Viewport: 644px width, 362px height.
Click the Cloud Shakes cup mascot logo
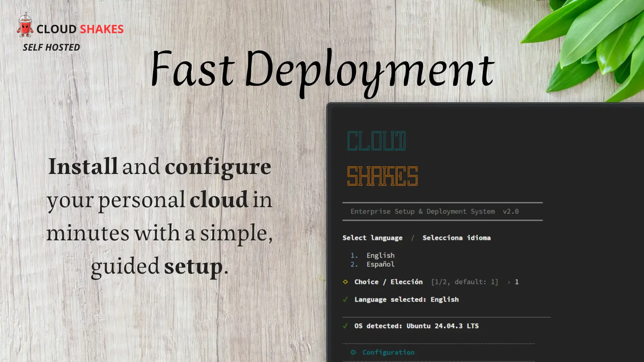click(25, 25)
